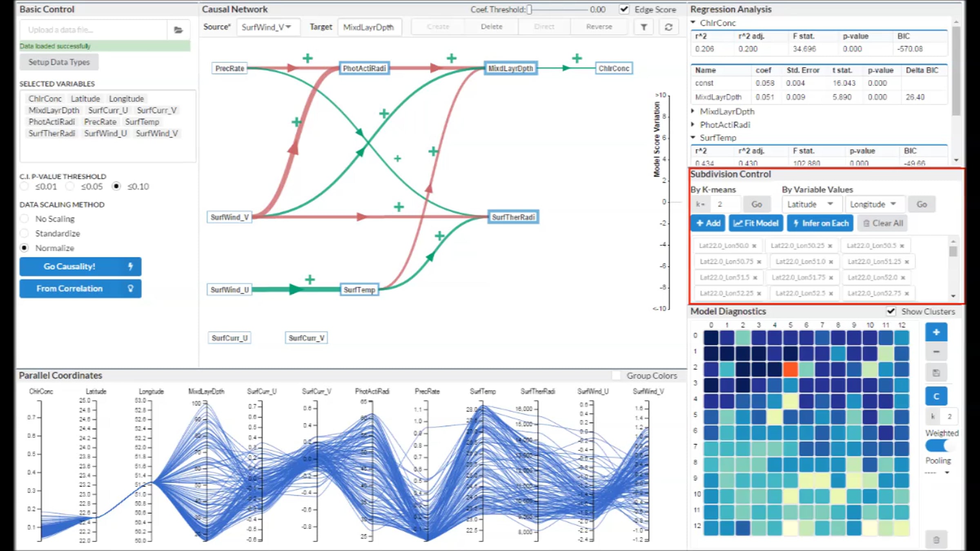Toggle the Edge Score checkbox
This screenshot has width=980, height=551.
624,9
